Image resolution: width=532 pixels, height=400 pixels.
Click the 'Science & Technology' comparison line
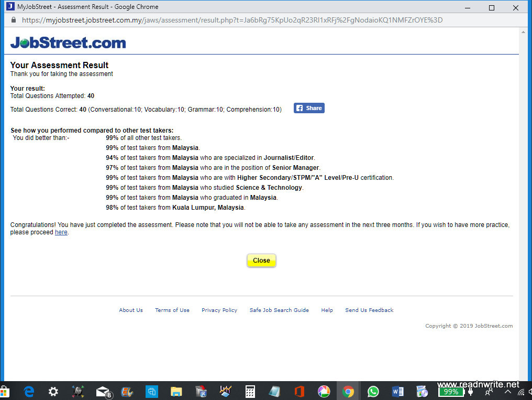click(x=205, y=188)
